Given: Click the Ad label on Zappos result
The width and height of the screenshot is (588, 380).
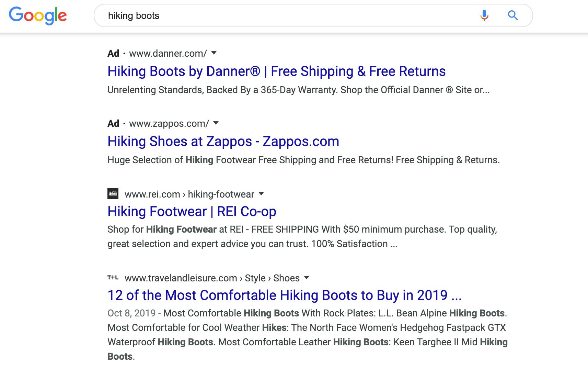Looking at the screenshot, I should pyautogui.click(x=113, y=124).
